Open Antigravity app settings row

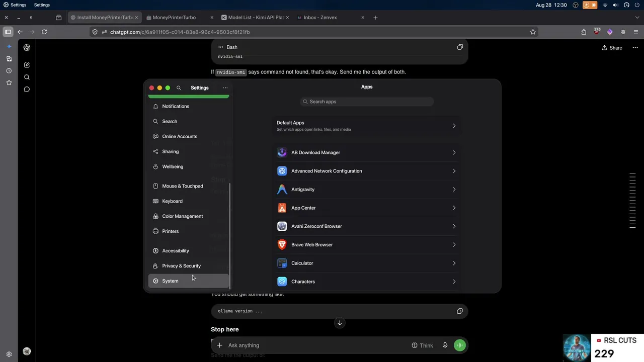click(367, 190)
